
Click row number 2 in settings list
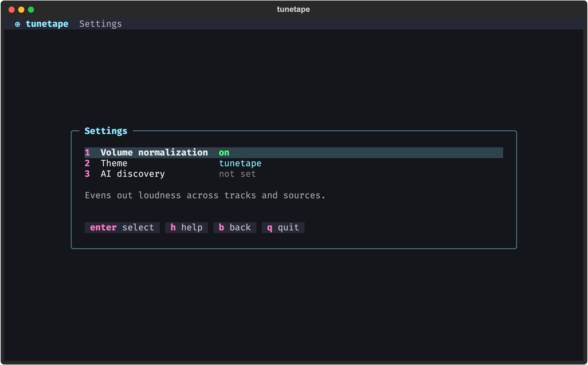pos(87,163)
